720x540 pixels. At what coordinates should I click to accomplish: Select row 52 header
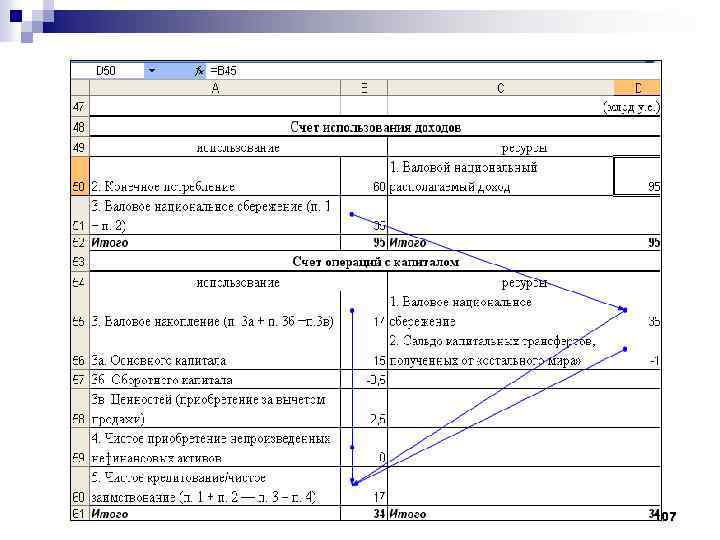tap(79, 242)
